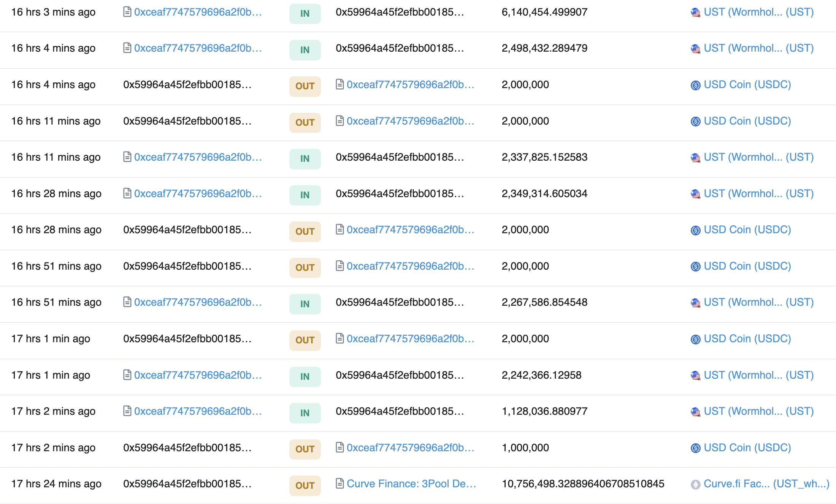
Task: Open USD Coin (USDC) link in 16 hrs 51 mins row
Action: 747,266
